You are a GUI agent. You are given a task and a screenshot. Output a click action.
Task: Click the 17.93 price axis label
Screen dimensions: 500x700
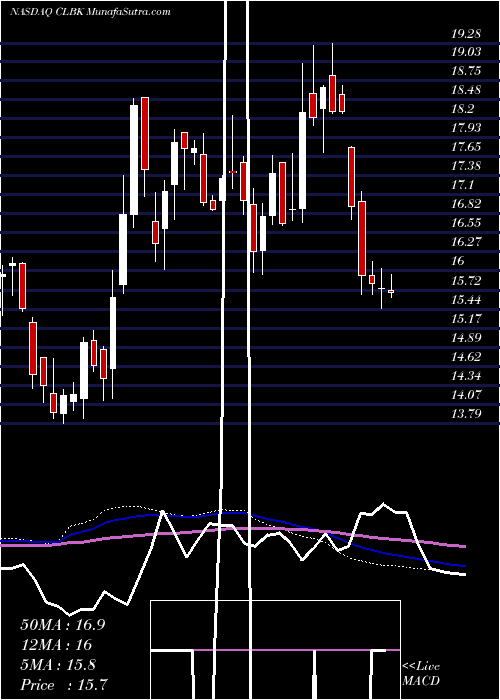[466, 128]
